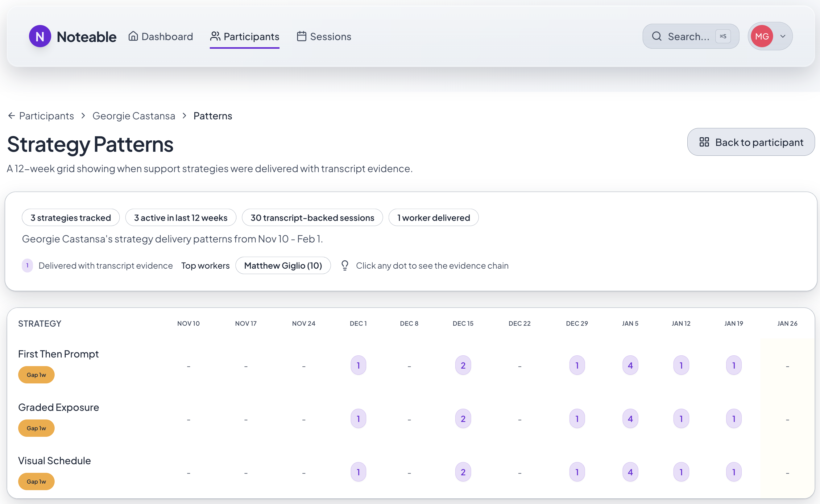This screenshot has height=504, width=820.
Task: Open Georgie Castansa breadcrumb link
Action: coord(133,116)
